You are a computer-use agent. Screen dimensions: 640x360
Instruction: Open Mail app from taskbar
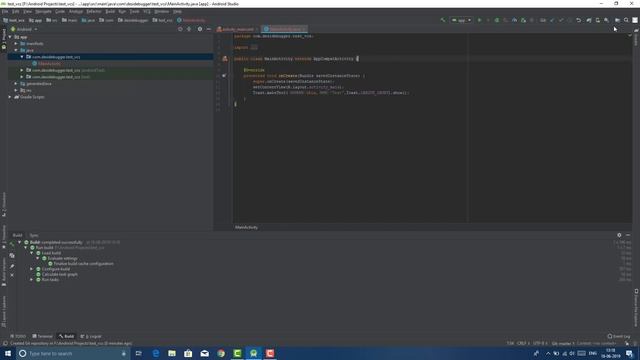point(204,353)
